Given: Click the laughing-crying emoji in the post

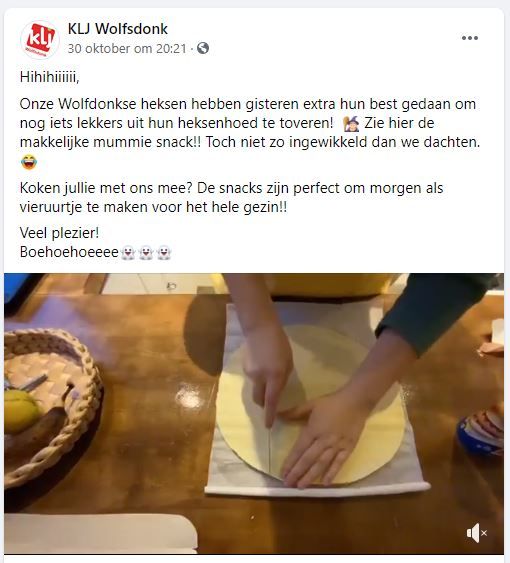Looking at the screenshot, I should (29, 162).
